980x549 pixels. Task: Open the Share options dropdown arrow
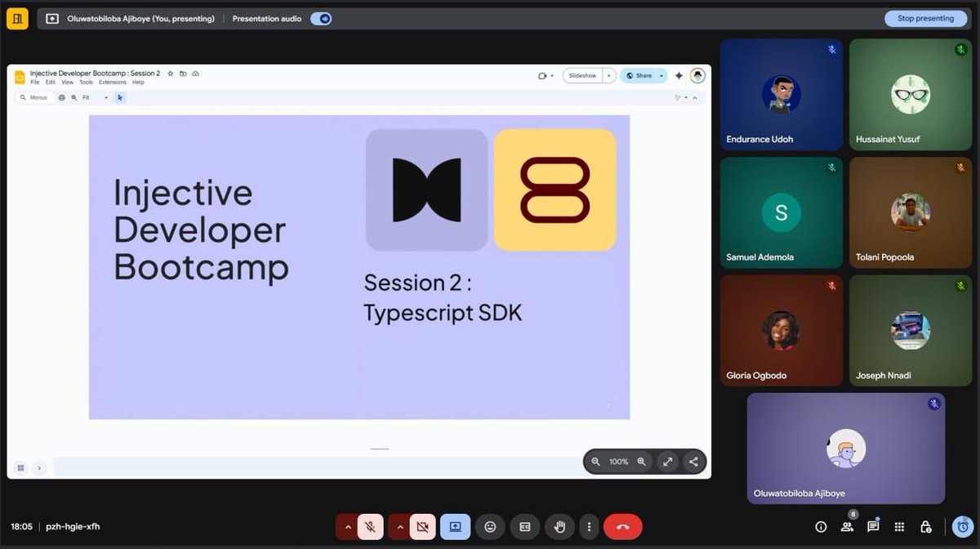661,75
